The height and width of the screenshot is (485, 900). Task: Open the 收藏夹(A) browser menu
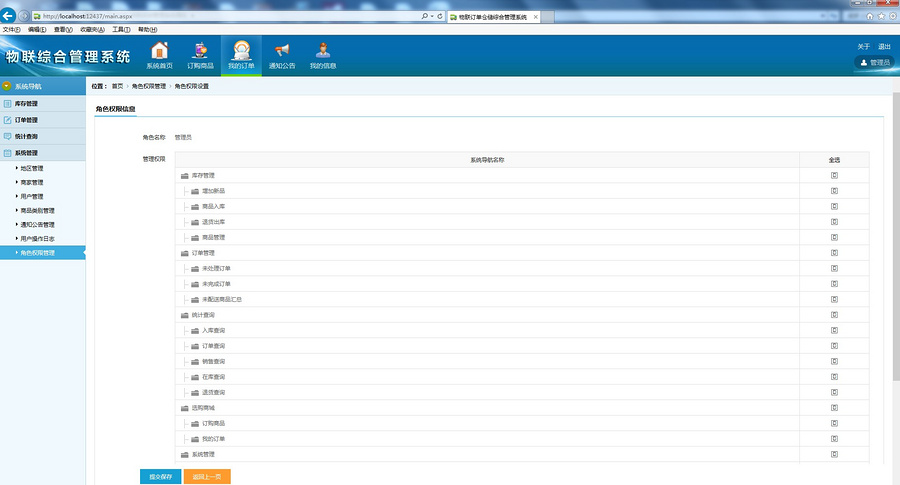92,30
